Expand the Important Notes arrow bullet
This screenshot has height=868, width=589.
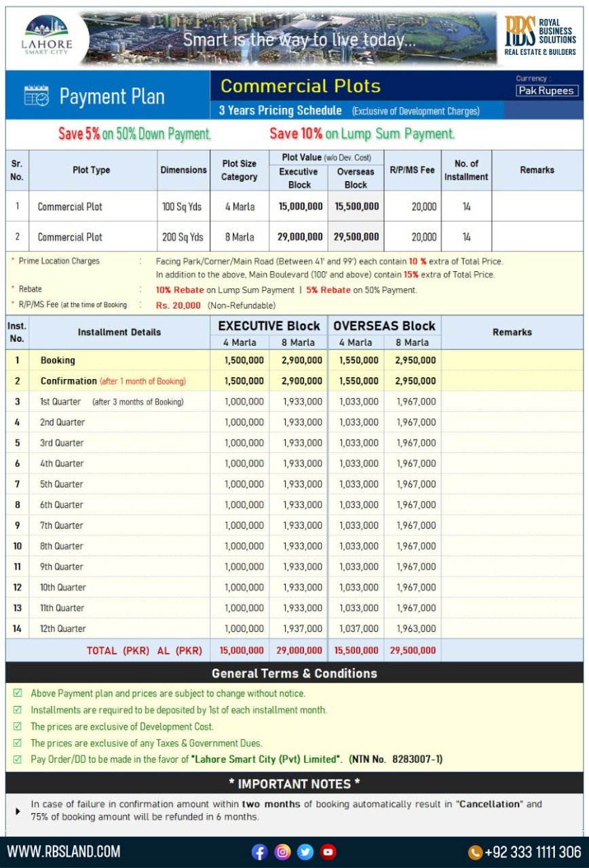pyautogui.click(x=18, y=811)
